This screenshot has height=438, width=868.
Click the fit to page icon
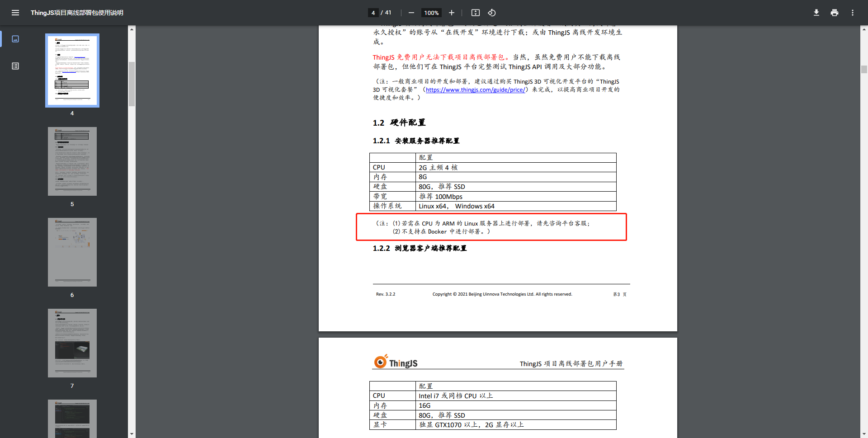coord(476,13)
